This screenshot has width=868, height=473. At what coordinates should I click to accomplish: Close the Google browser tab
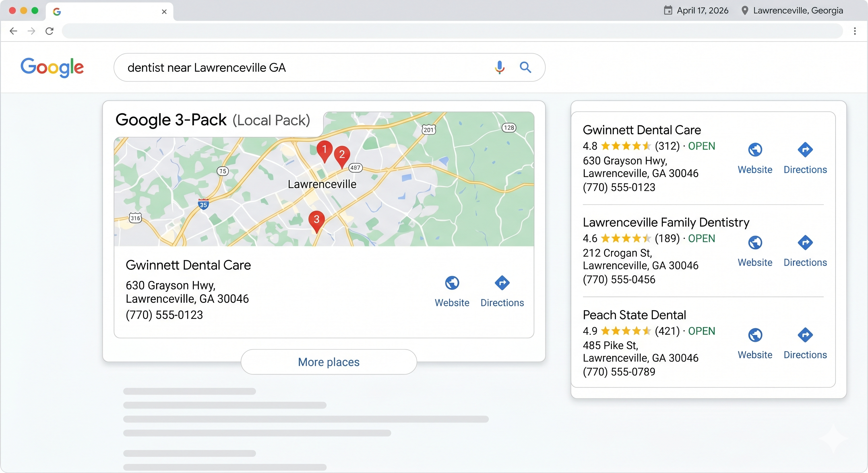164,12
